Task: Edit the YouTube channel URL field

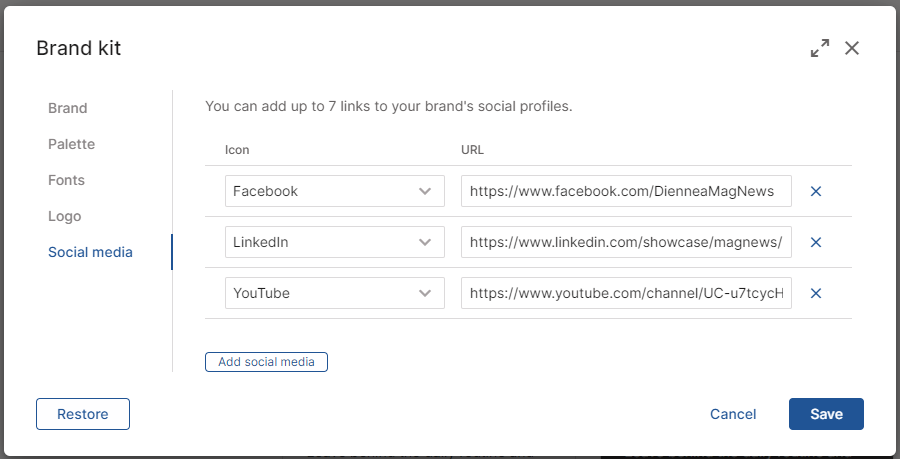Action: pos(626,293)
